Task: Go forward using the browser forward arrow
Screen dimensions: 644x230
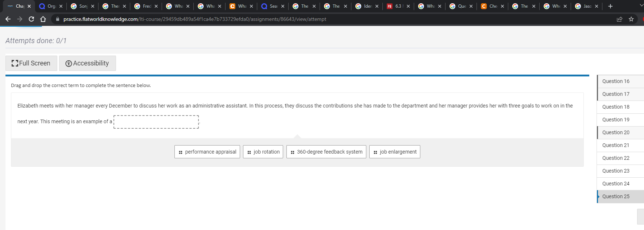Action: [x=20, y=19]
